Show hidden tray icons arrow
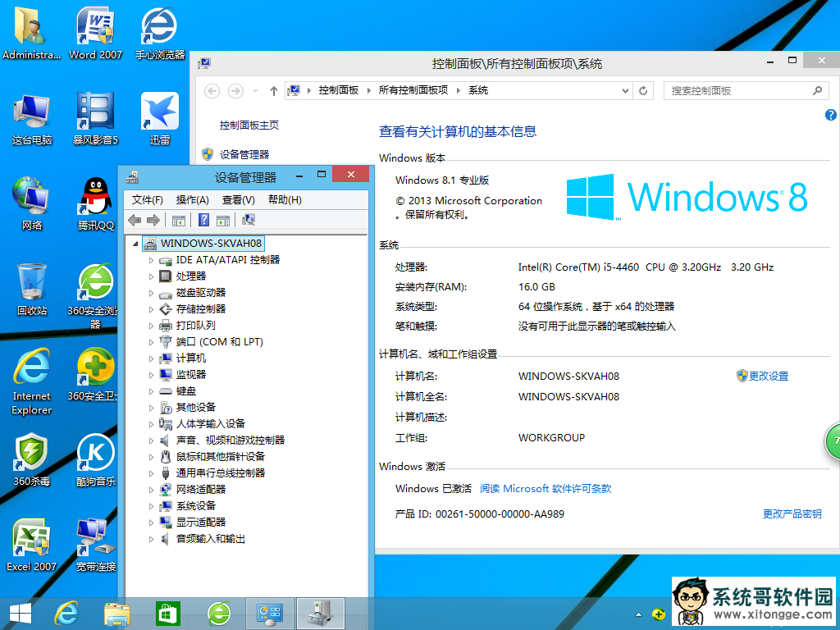 (638, 614)
